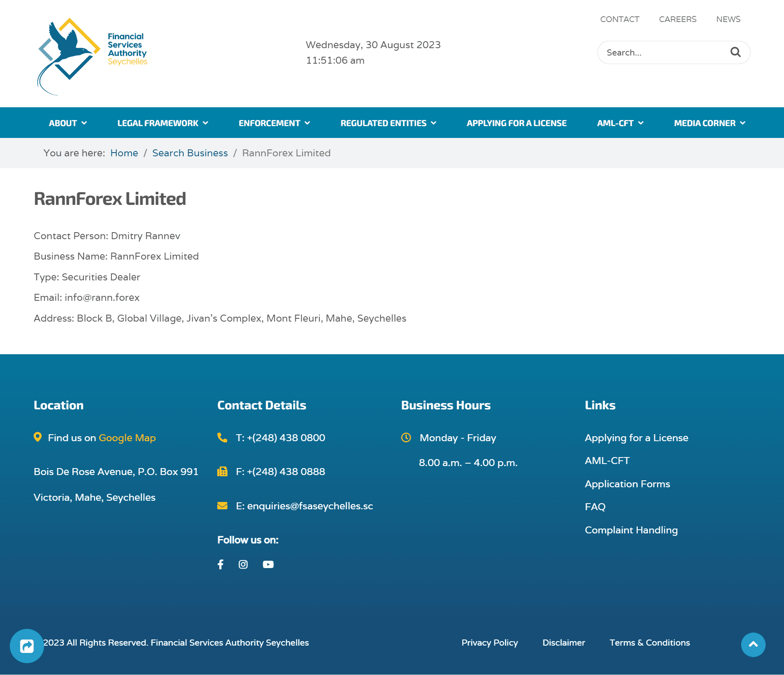Click the clock business hours icon

click(406, 437)
